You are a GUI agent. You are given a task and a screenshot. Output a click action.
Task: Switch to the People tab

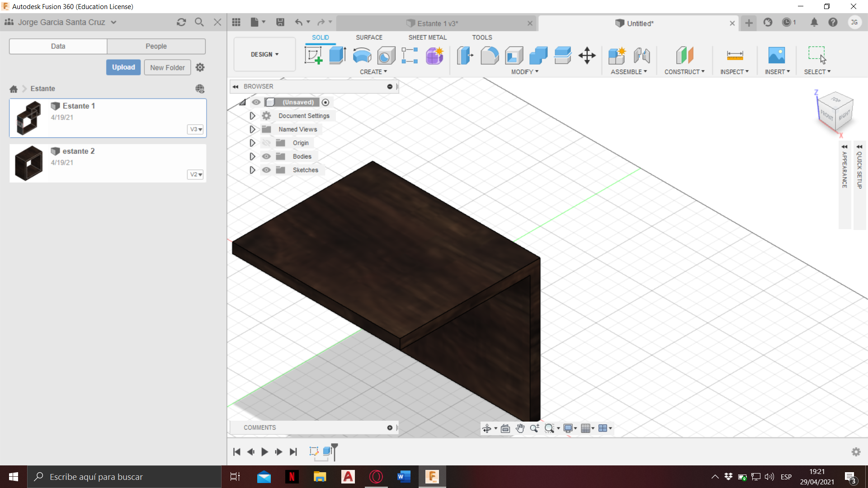pos(156,46)
